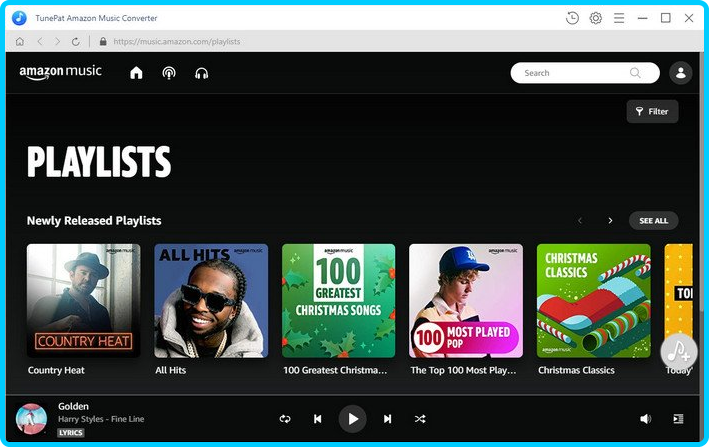
Task: Open the LYRICS badge
Action: [x=71, y=433]
